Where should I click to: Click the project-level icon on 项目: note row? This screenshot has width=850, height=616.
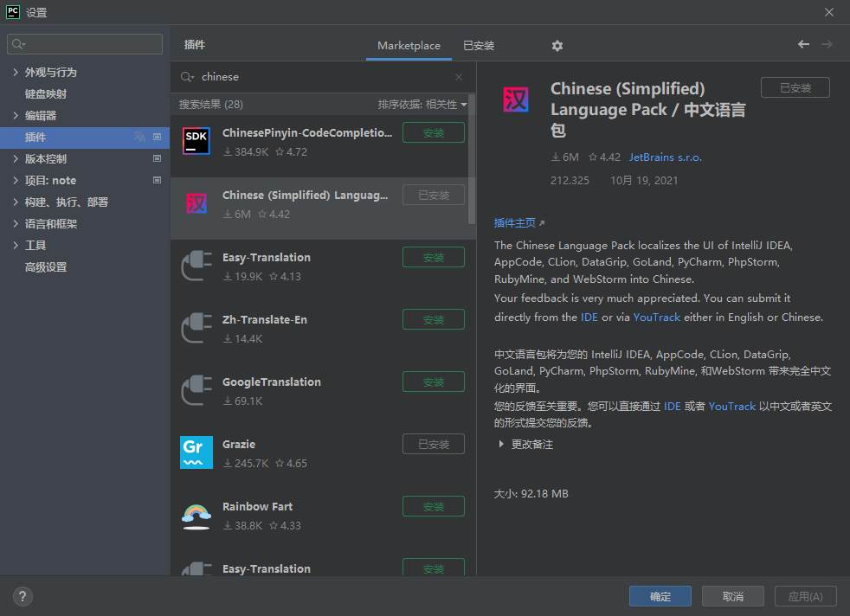click(x=158, y=181)
